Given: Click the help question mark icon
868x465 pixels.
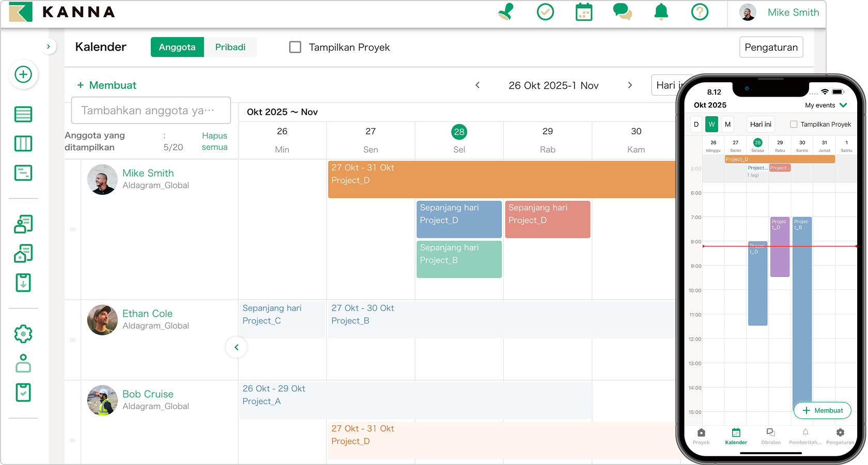Looking at the screenshot, I should coord(700,12).
